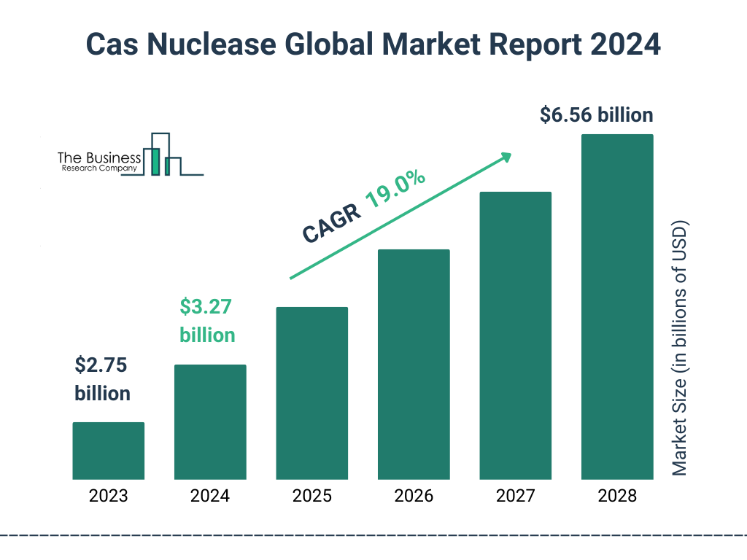
Task: Click the green 19.0% growth rate text
Action: (396, 189)
